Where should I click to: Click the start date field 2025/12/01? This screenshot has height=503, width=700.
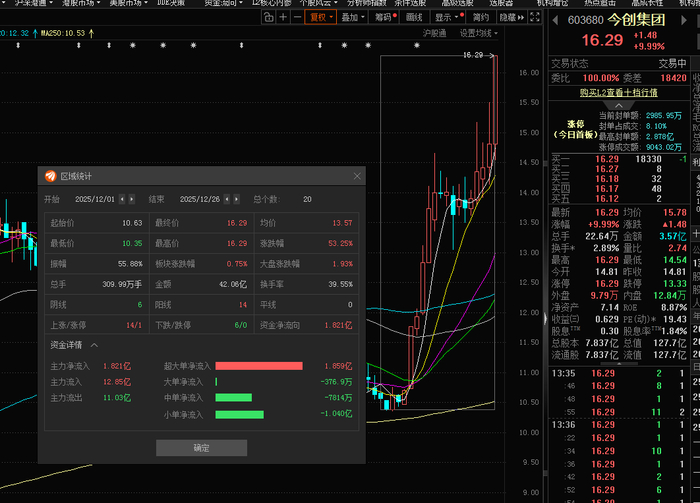point(95,199)
